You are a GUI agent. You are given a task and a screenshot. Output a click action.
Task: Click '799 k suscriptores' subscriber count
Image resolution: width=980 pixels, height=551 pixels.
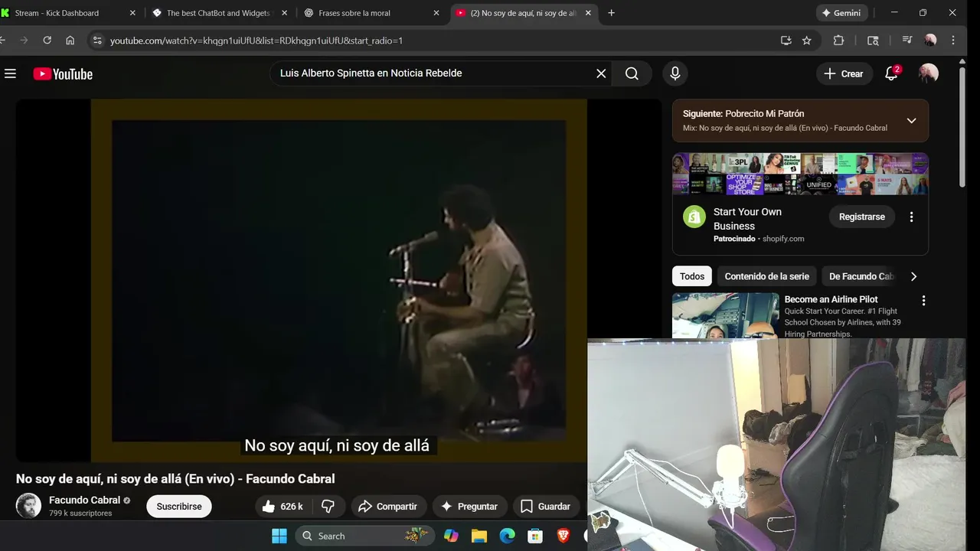pyautogui.click(x=80, y=514)
